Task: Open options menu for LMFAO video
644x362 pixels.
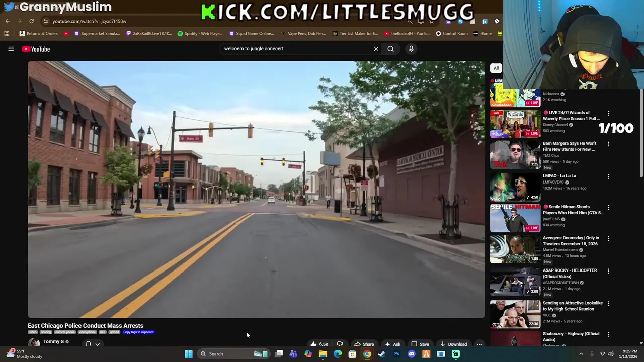Action: point(608,176)
